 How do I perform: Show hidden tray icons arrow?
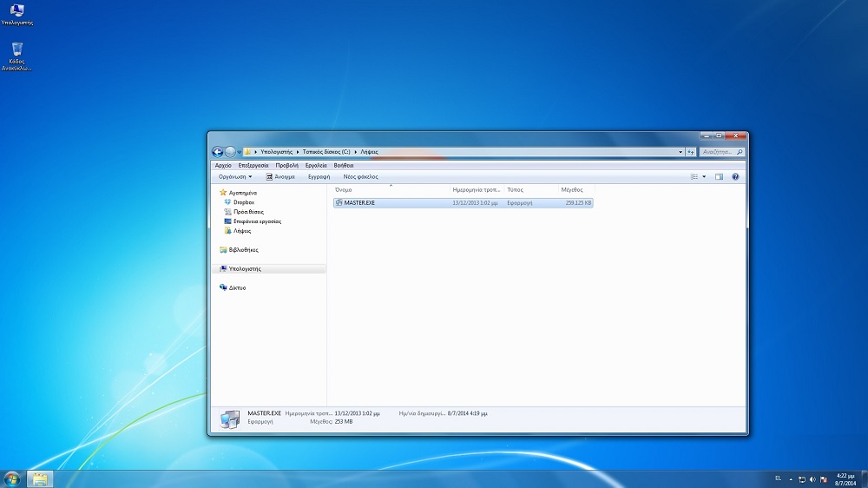791,479
